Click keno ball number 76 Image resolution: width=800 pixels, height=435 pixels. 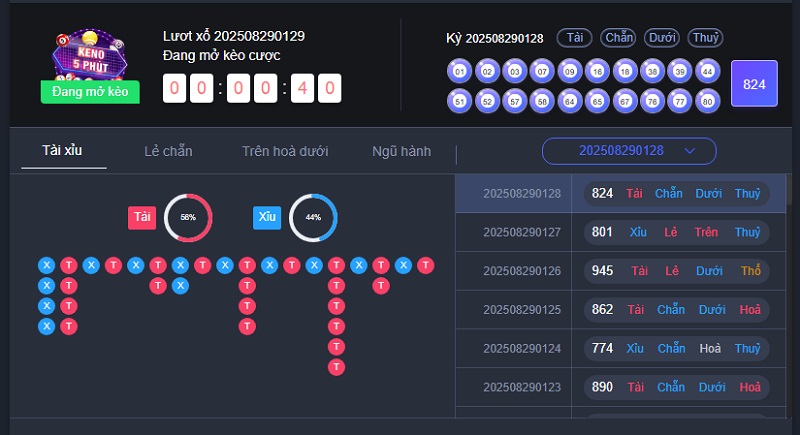click(653, 101)
